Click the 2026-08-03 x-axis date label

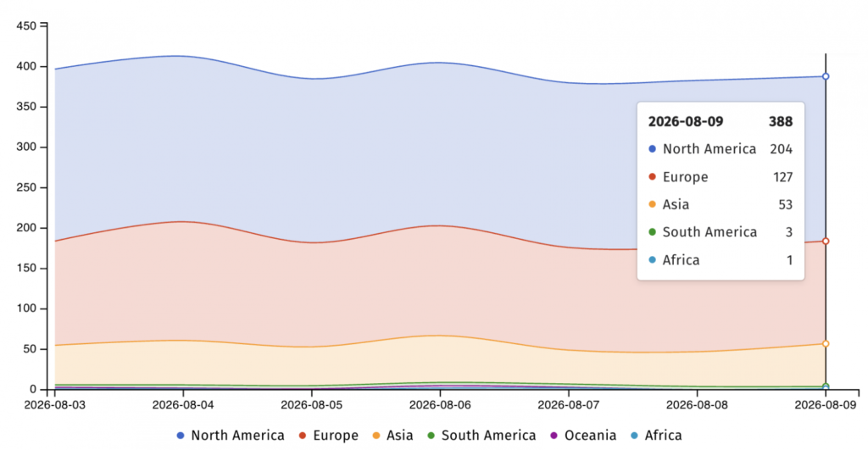click(x=55, y=405)
